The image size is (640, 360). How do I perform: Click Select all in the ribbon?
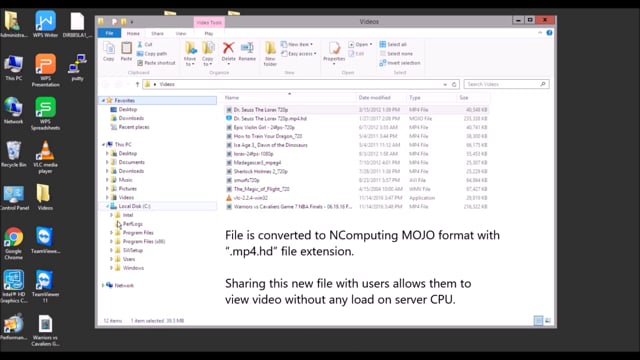pos(393,44)
